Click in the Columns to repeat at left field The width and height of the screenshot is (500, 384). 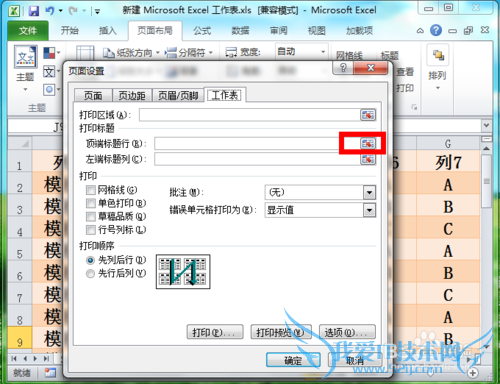(257, 159)
